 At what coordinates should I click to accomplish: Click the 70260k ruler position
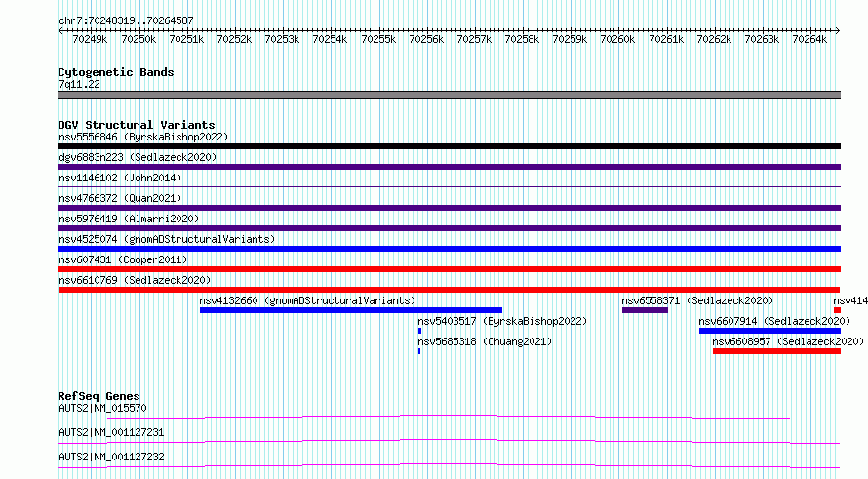point(617,39)
